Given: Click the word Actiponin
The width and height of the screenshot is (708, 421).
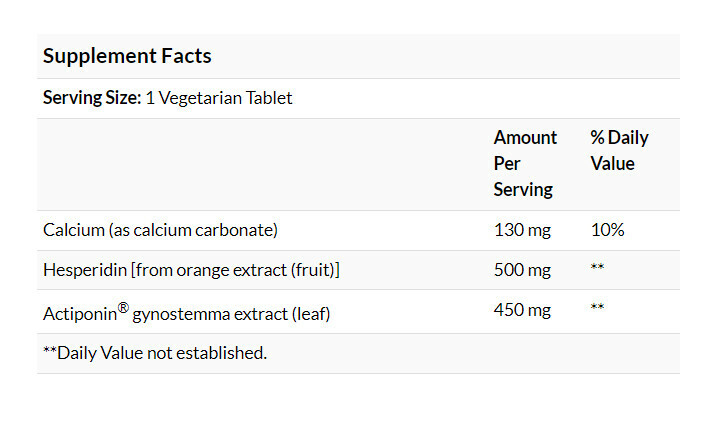Looking at the screenshot, I should (x=80, y=313).
